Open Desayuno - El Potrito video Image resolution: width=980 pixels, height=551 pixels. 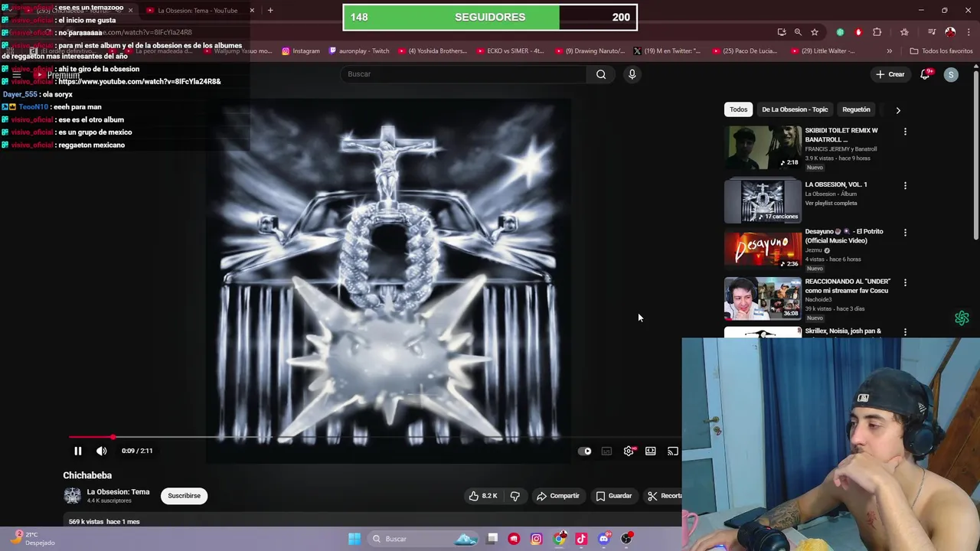coord(763,248)
